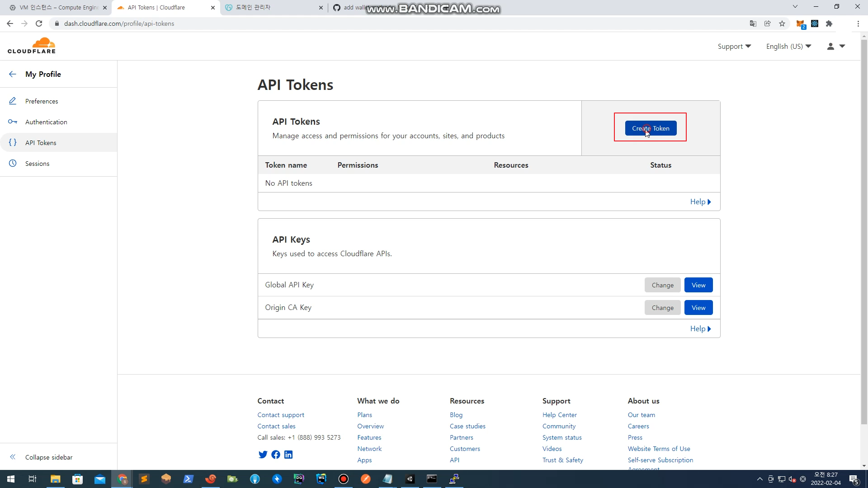Open Facebook social icon in footer
The width and height of the screenshot is (868, 488).
click(x=275, y=455)
